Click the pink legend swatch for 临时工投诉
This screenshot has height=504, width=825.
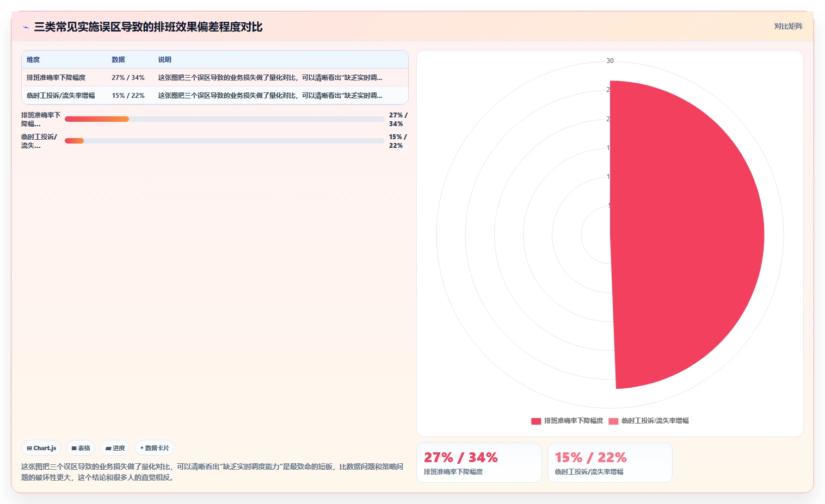613,421
